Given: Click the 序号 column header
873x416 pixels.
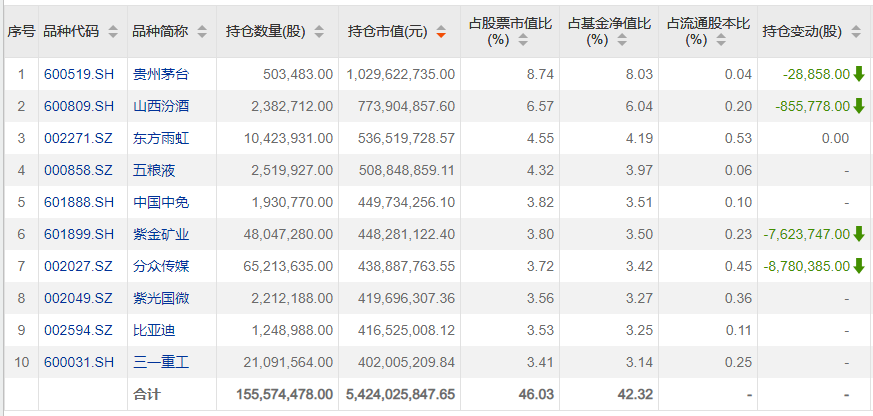Looking at the screenshot, I should [21, 32].
